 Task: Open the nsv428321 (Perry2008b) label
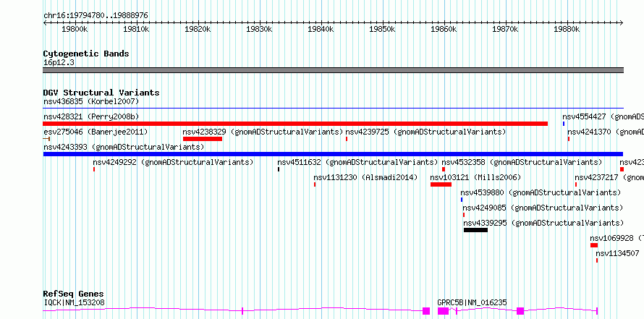[91, 116]
